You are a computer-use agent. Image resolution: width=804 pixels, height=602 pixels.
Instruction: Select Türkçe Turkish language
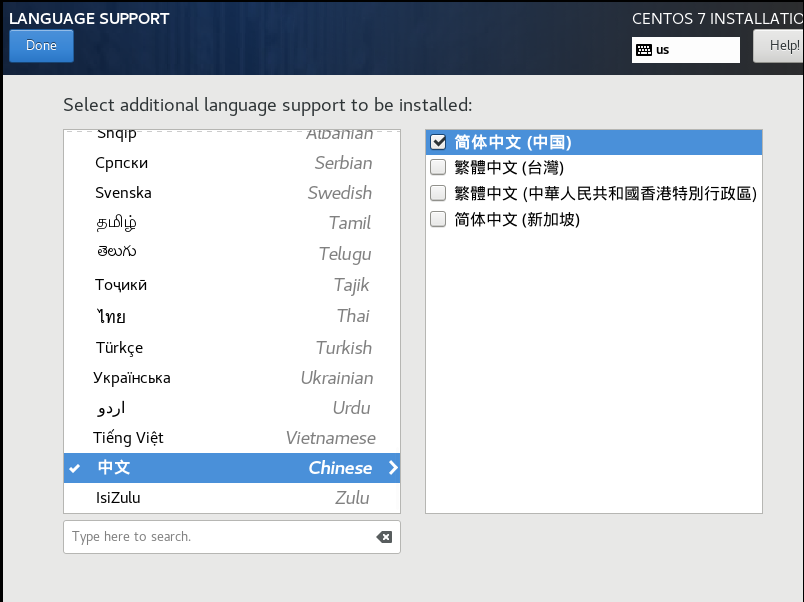point(232,348)
